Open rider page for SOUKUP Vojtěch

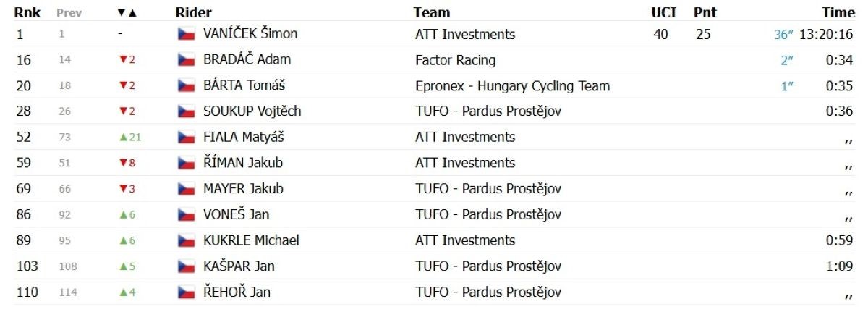coord(252,111)
